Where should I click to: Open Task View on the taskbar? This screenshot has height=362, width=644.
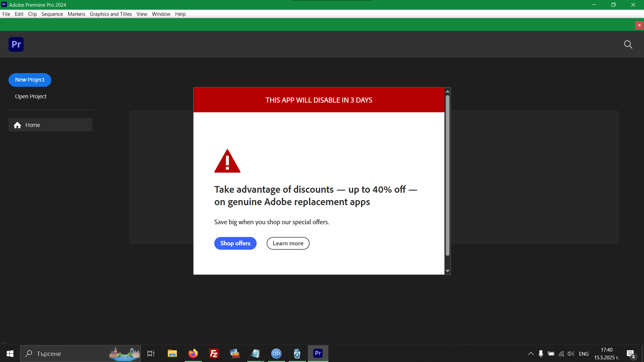tap(151, 354)
